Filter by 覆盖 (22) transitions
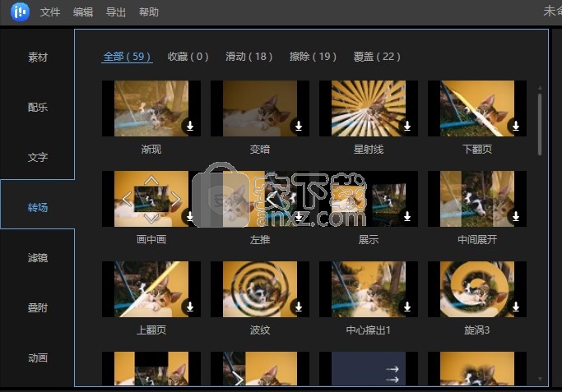This screenshot has height=392, width=562. pos(377,57)
